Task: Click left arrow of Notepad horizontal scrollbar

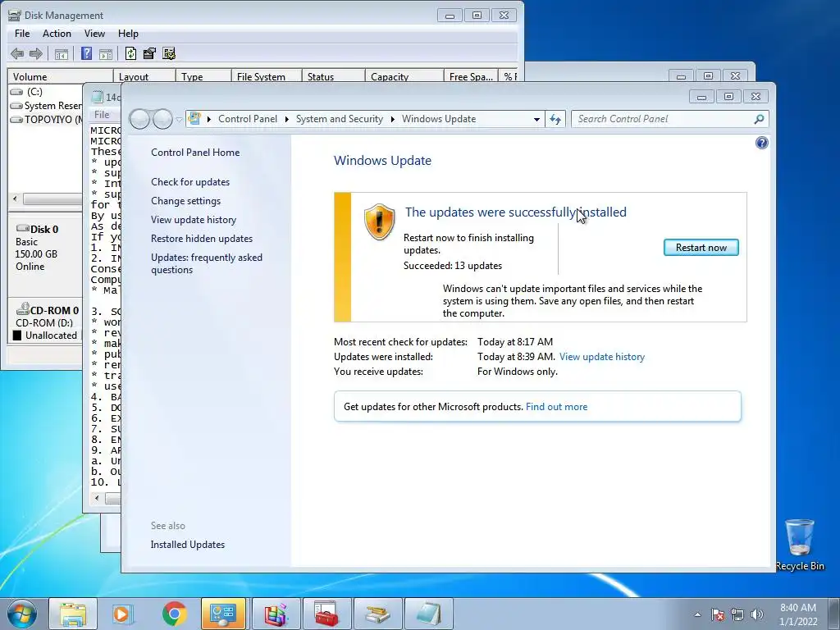Action: [x=97, y=498]
